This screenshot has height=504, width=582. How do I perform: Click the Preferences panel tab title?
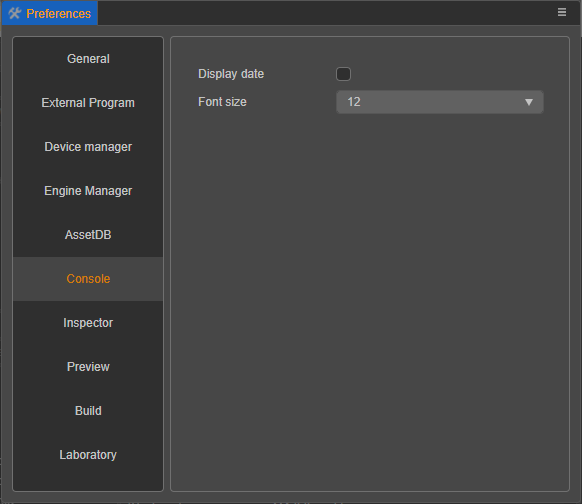(x=59, y=14)
